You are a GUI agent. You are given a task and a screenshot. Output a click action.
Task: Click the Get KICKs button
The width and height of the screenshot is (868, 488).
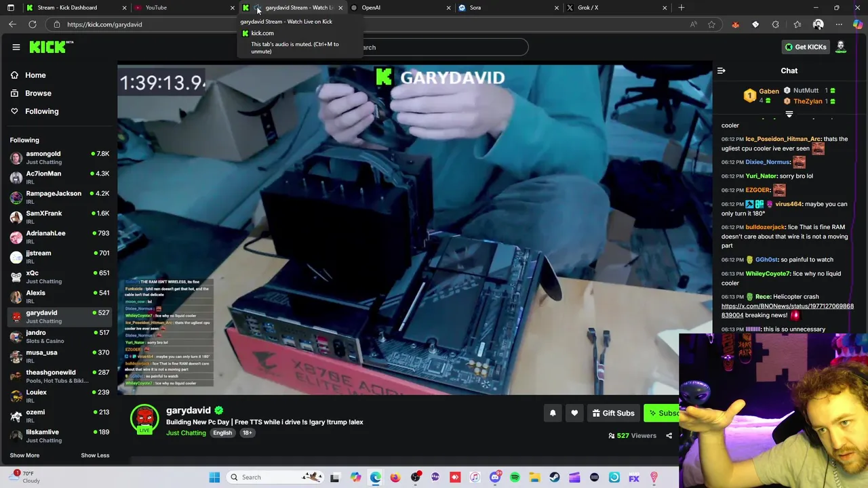[805, 47]
